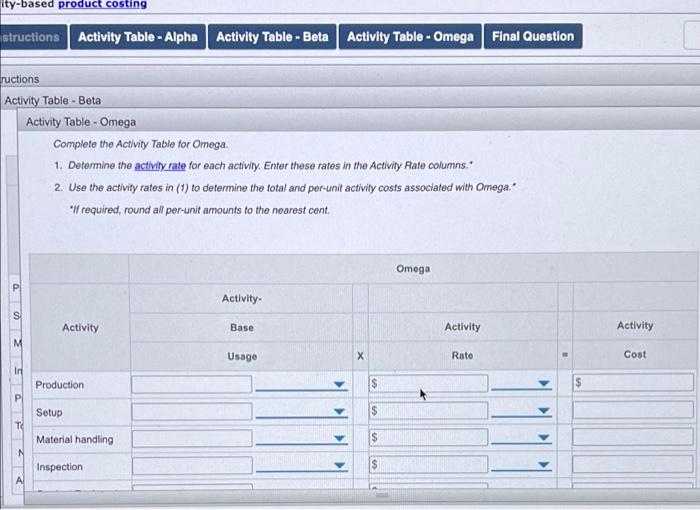Focus Production activity-base usage input
The height and width of the screenshot is (510, 700).
point(192,385)
